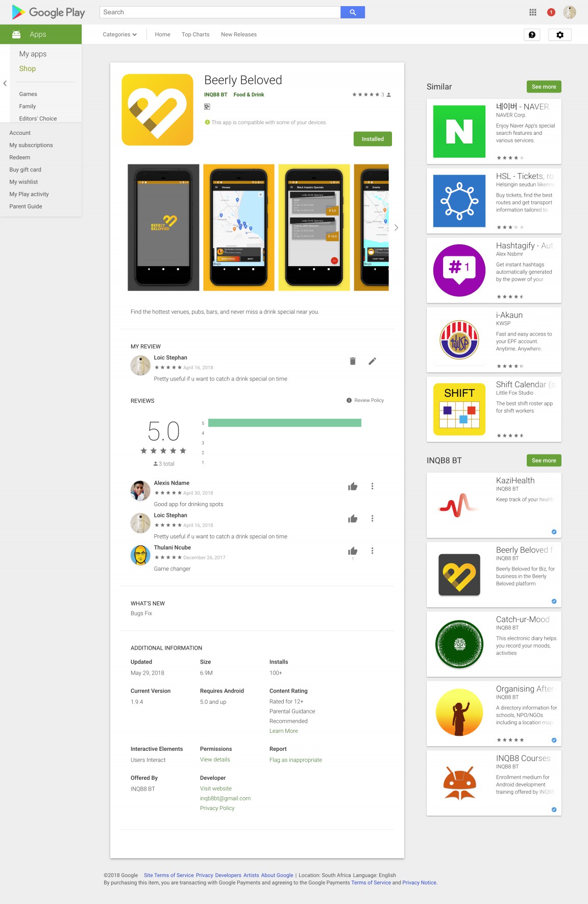The height and width of the screenshot is (904, 588).
Task: Open the Google apps grid icon
Action: [x=532, y=12]
